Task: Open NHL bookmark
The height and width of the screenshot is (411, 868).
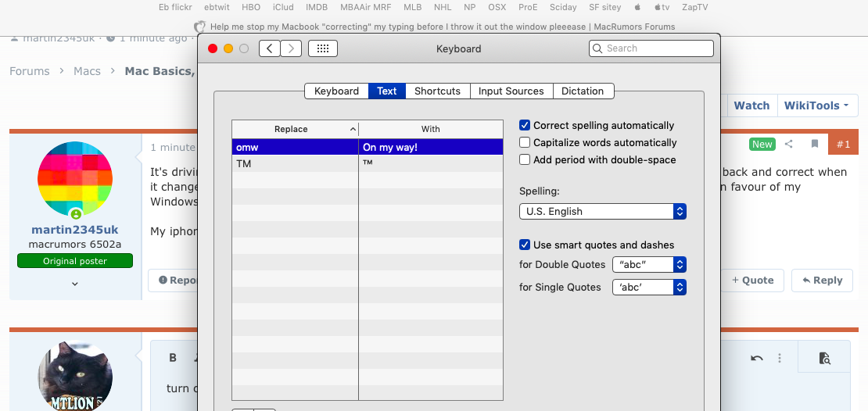Action: [443, 7]
